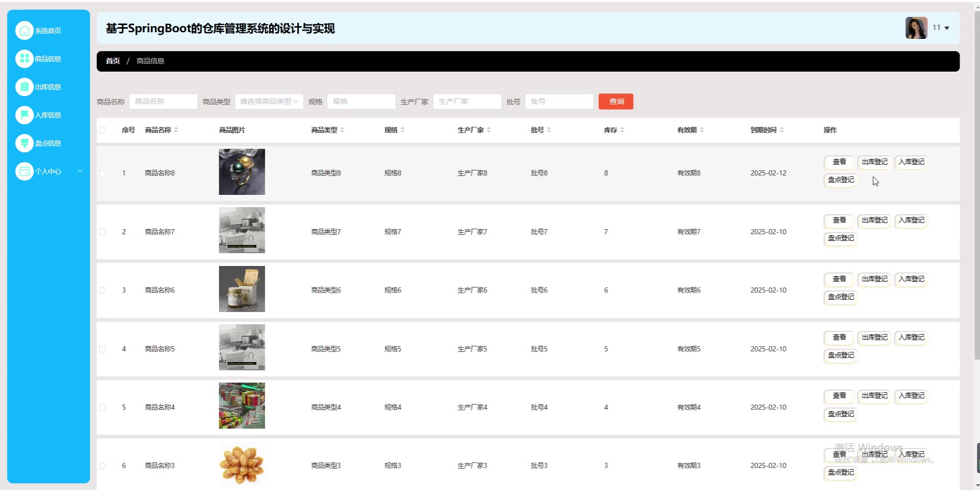Expand the user menu arrow beside 11
This screenshot has width=980, height=490.
coord(947,28)
